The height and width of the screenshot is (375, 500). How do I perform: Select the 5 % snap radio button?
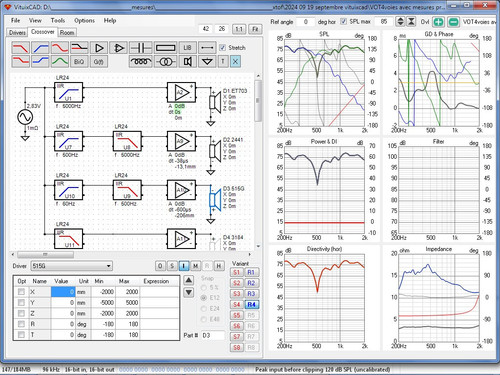[x=203, y=287]
